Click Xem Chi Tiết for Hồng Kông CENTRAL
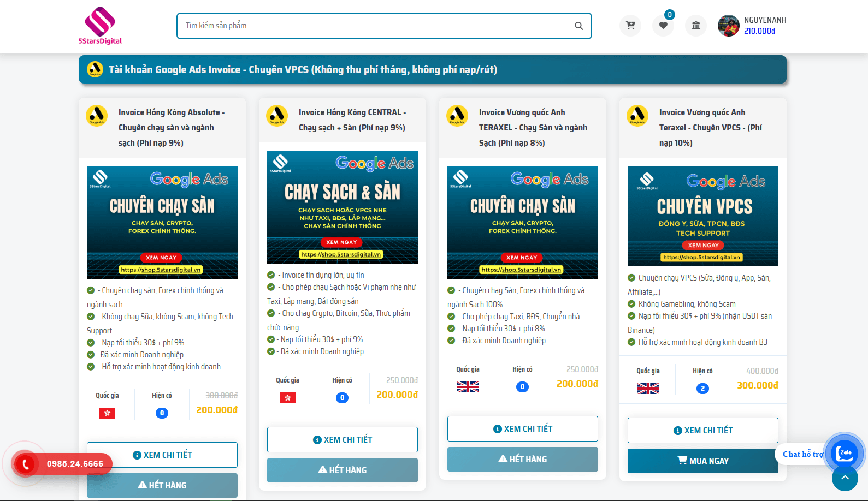Viewport: 868px width, 501px height. click(343, 439)
